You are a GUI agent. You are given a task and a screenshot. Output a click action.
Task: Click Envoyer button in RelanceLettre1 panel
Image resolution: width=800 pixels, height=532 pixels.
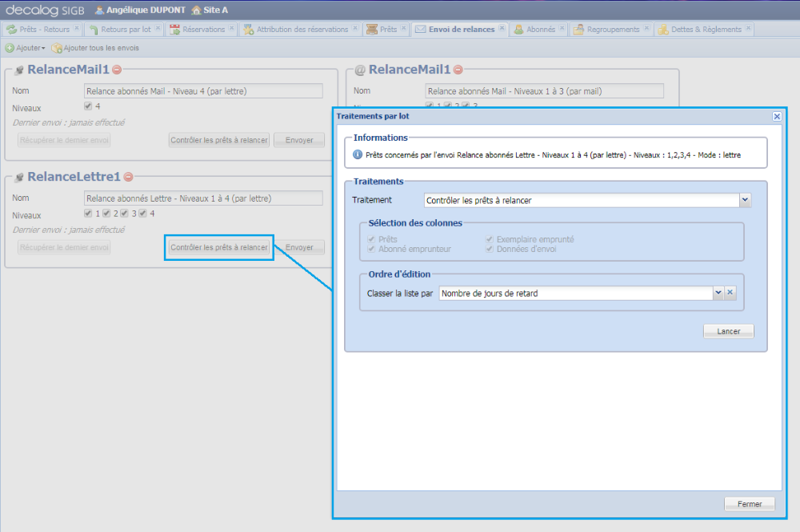pyautogui.click(x=299, y=247)
